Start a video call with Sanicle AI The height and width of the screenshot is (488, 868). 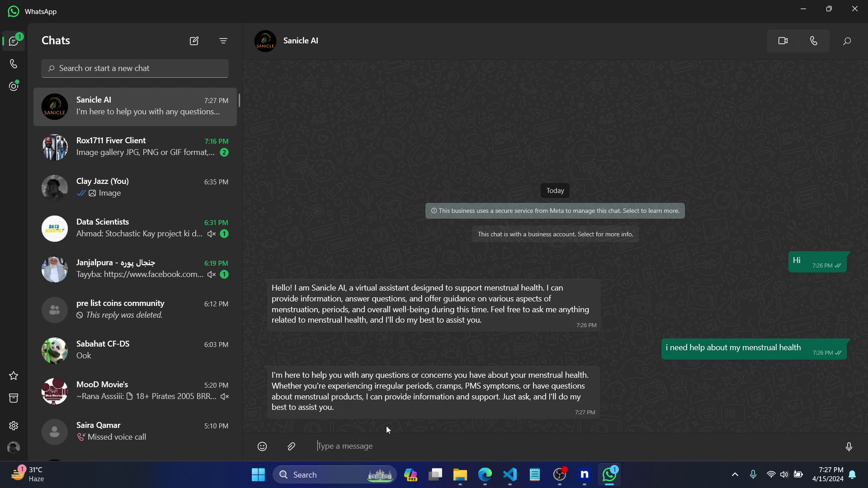click(x=783, y=41)
